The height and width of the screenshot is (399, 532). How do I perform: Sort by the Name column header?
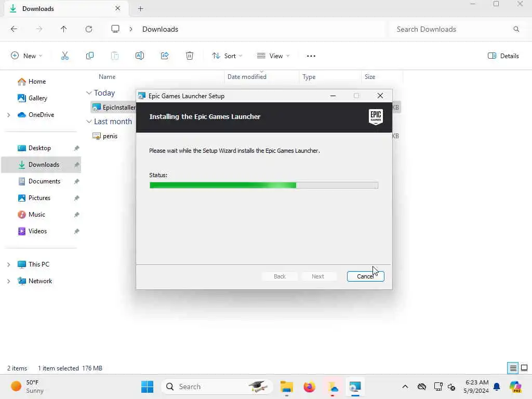[x=107, y=77]
